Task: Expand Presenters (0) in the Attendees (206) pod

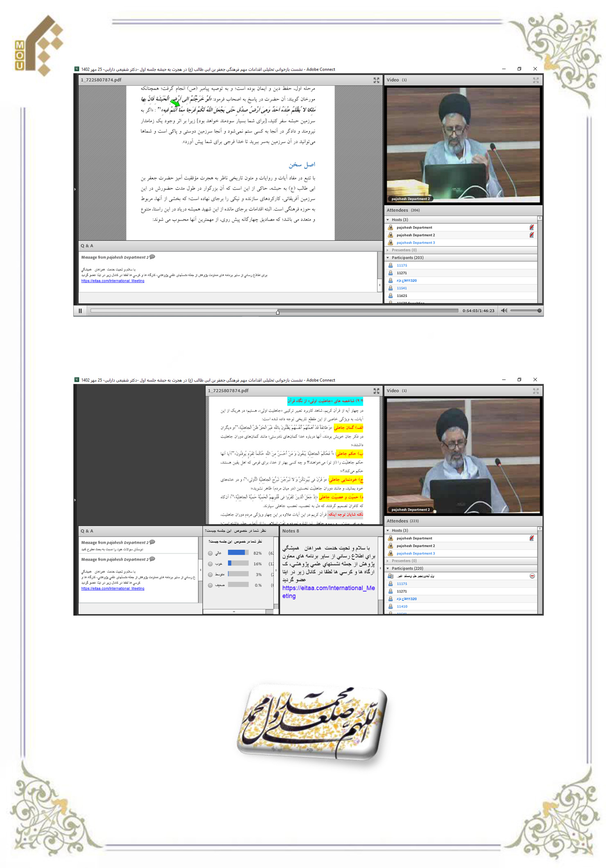Action: (388, 250)
